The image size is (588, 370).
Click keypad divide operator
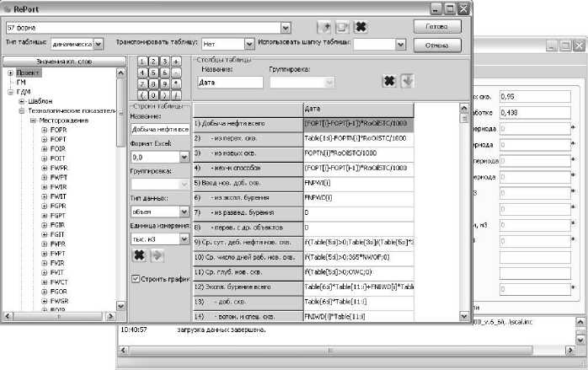(176, 95)
